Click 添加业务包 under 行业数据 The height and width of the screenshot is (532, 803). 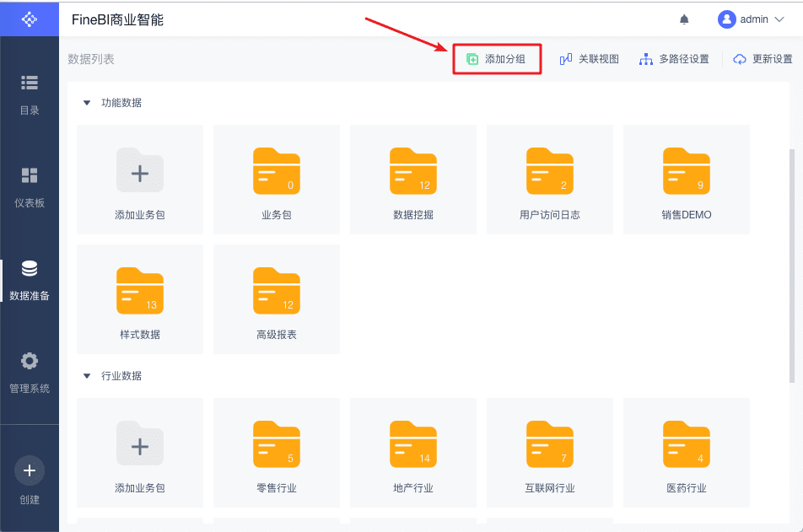click(140, 453)
